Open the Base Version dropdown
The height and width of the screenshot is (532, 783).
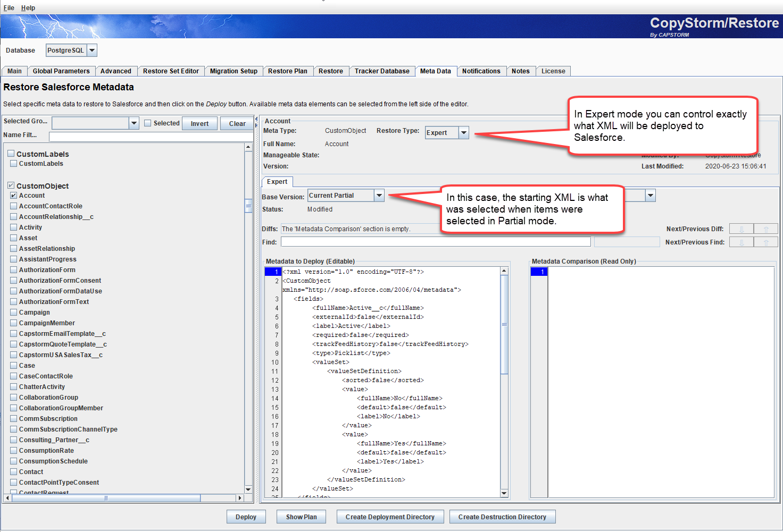click(379, 196)
